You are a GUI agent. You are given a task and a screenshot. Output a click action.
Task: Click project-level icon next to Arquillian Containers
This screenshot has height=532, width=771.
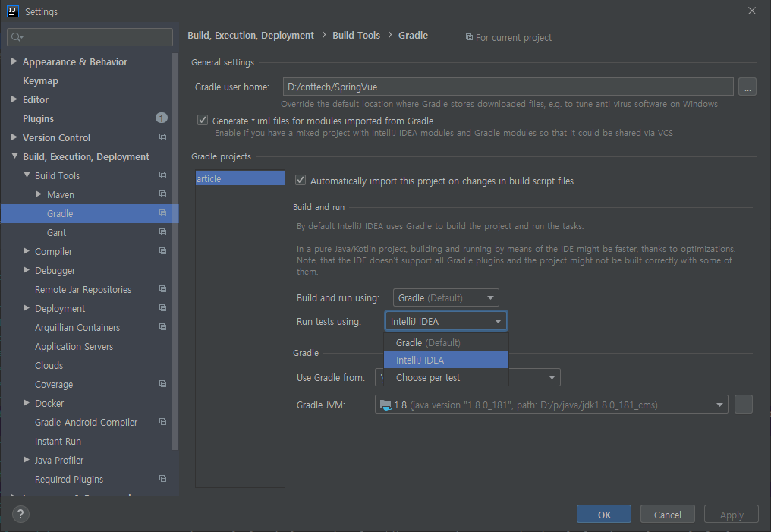[162, 327]
